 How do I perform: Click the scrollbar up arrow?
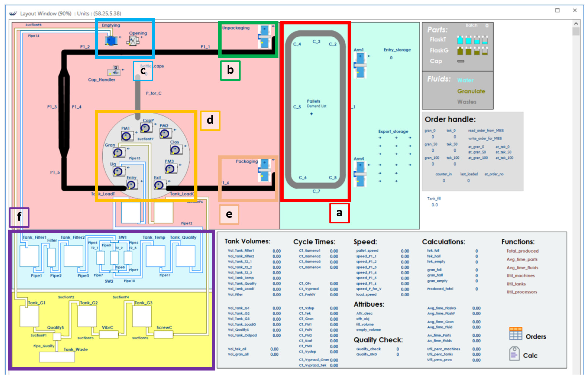[x=576, y=24]
